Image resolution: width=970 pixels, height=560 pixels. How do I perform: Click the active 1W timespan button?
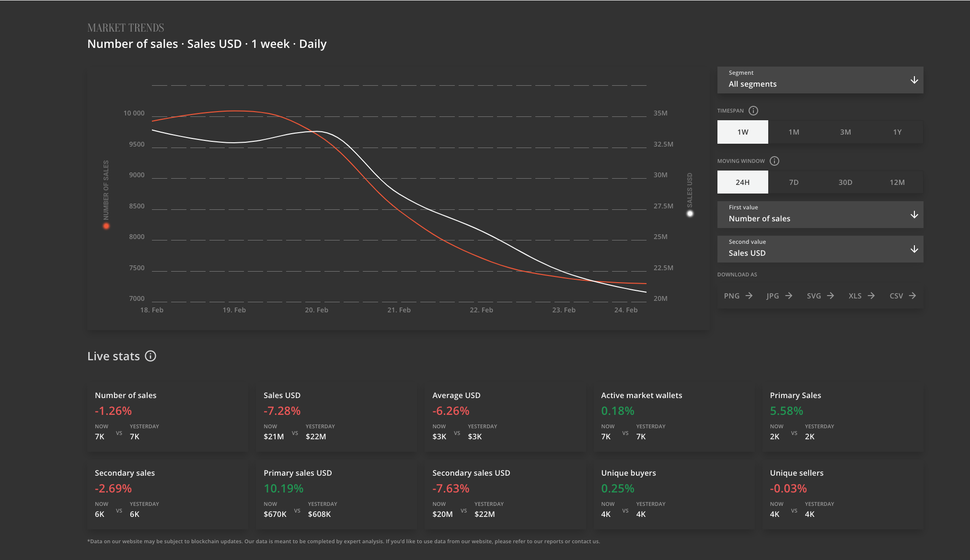click(x=742, y=132)
